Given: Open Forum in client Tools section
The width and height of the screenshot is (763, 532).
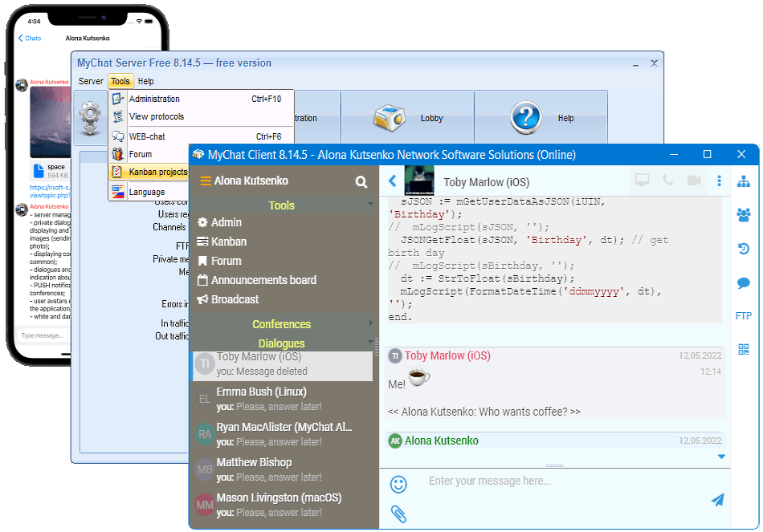Looking at the screenshot, I should tap(219, 261).
